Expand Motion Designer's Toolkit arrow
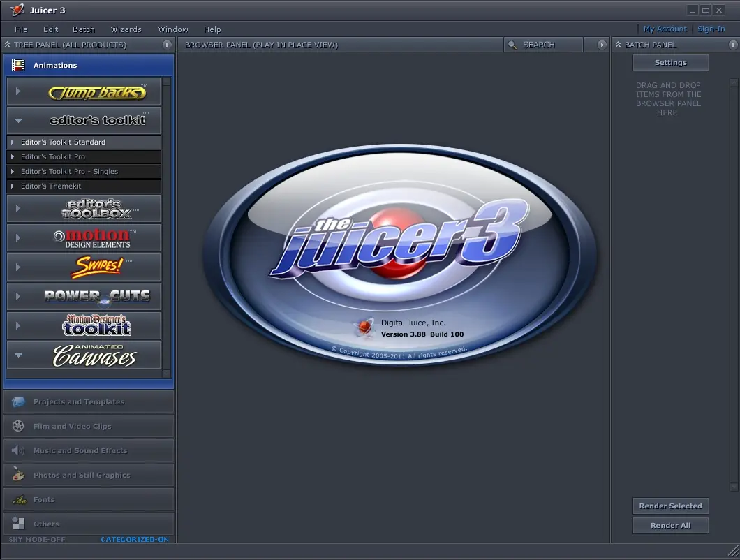The width and height of the screenshot is (740, 560). click(x=18, y=325)
